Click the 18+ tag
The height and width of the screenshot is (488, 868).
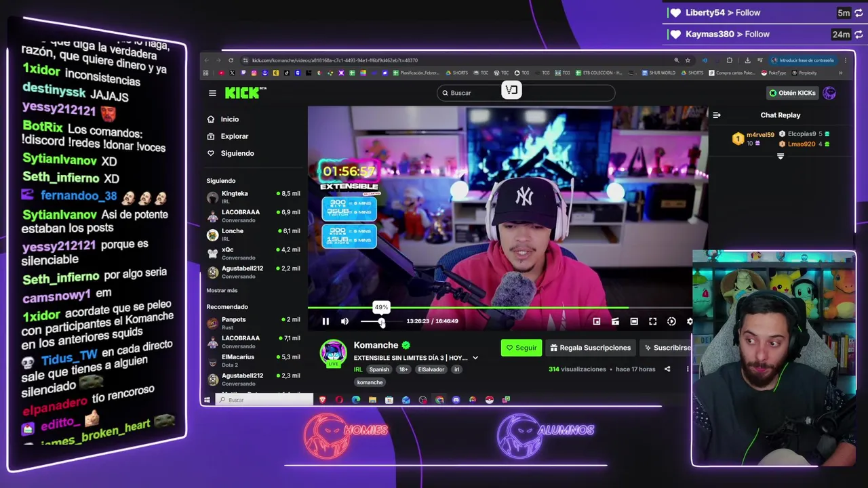403,369
